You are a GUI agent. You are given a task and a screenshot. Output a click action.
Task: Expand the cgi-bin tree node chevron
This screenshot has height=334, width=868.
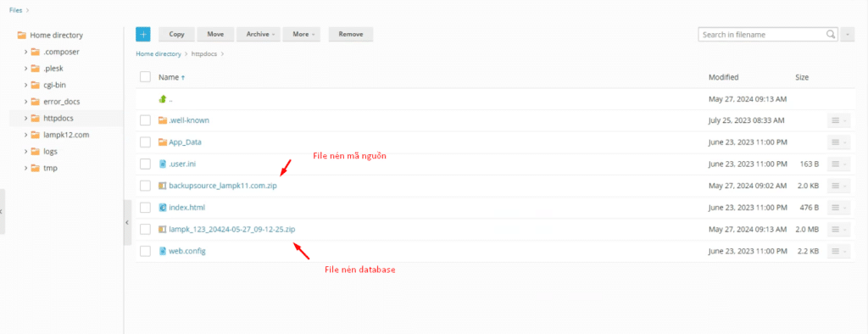point(25,85)
